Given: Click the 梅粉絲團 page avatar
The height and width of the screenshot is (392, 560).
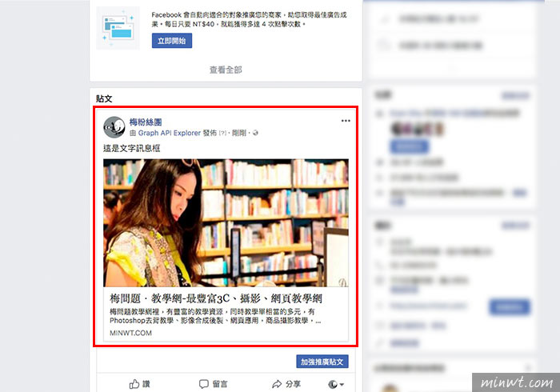Looking at the screenshot, I should pyautogui.click(x=114, y=127).
